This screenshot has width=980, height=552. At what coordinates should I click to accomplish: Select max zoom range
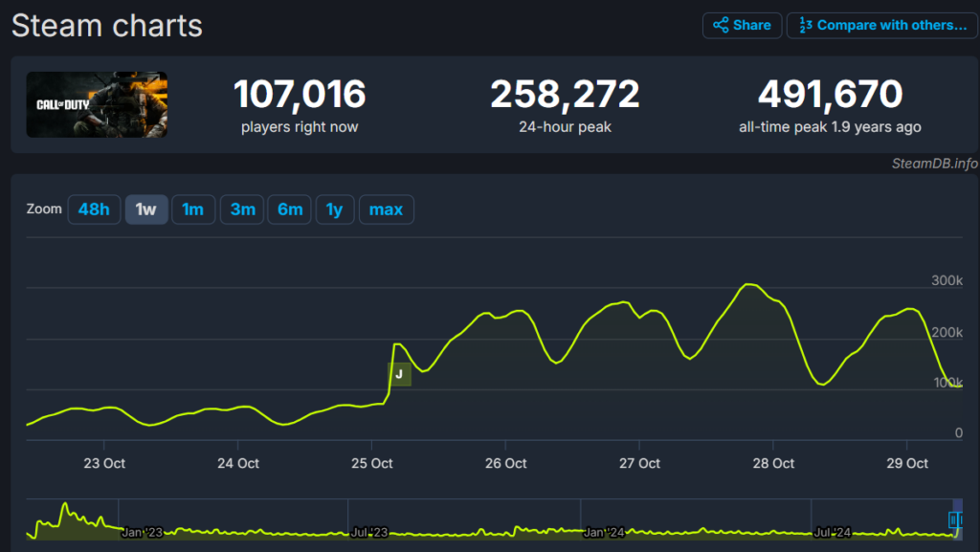pos(386,210)
